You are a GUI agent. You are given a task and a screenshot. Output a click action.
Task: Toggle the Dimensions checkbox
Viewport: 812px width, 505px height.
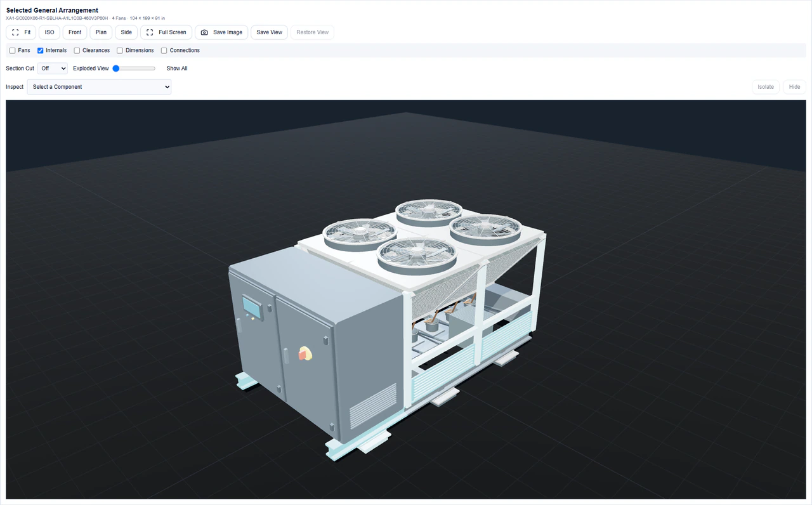[x=120, y=51]
